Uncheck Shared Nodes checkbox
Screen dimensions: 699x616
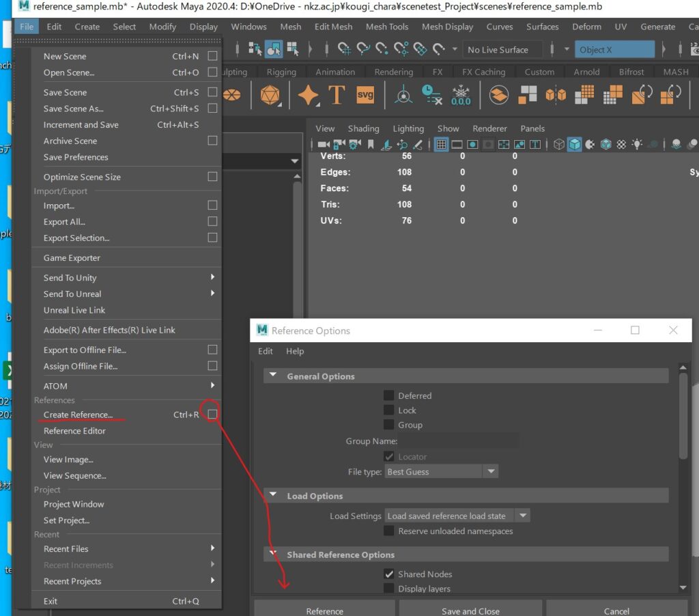point(388,574)
